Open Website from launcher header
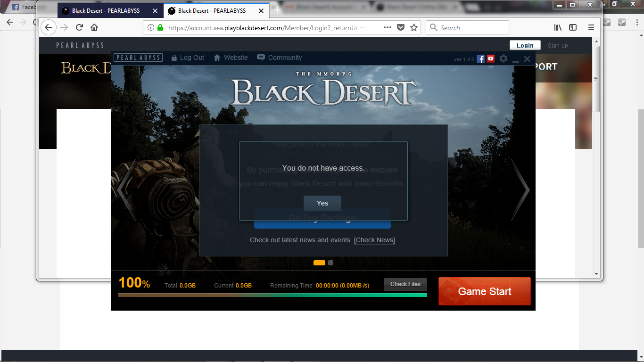 (231, 58)
